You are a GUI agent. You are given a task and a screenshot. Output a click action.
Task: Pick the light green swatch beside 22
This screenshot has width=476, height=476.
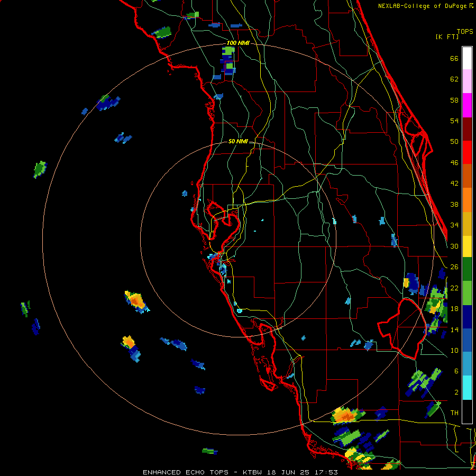[467, 293]
